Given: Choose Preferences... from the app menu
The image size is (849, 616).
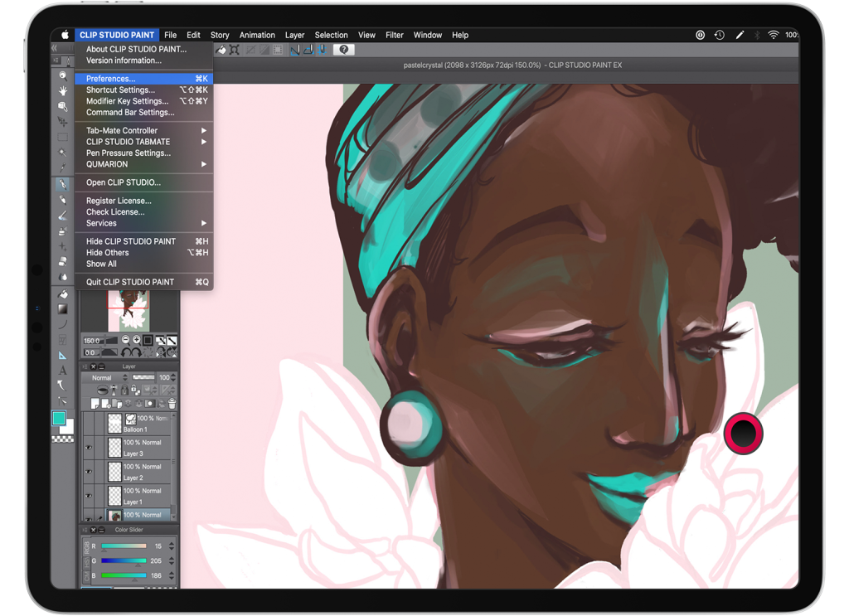Looking at the screenshot, I should 144,79.
